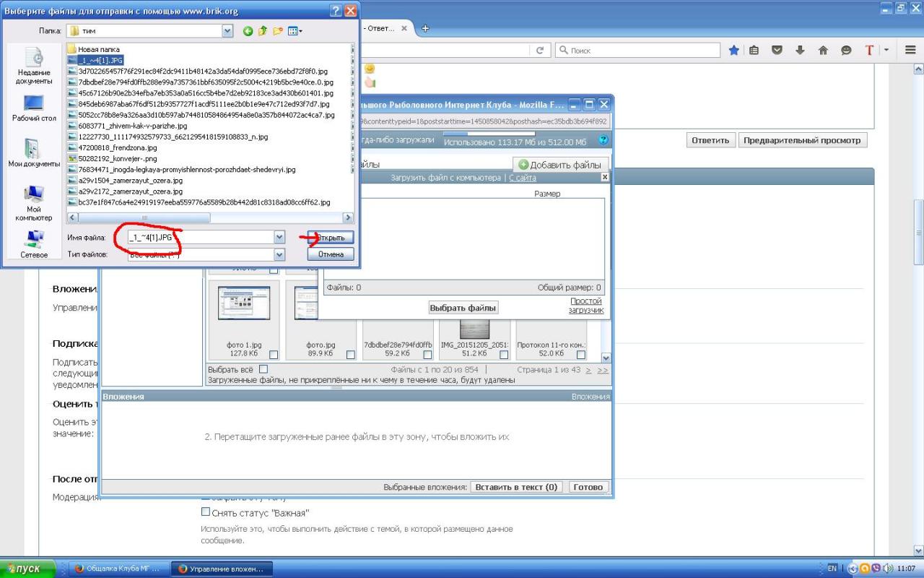This screenshot has width=924, height=578.
Task: Open a new Firefox tab
Action: pyautogui.click(x=425, y=28)
